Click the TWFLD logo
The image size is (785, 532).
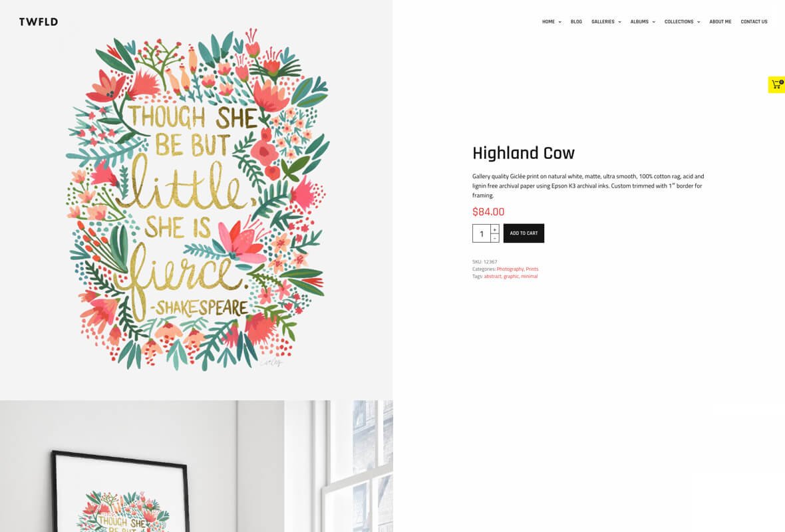point(39,21)
